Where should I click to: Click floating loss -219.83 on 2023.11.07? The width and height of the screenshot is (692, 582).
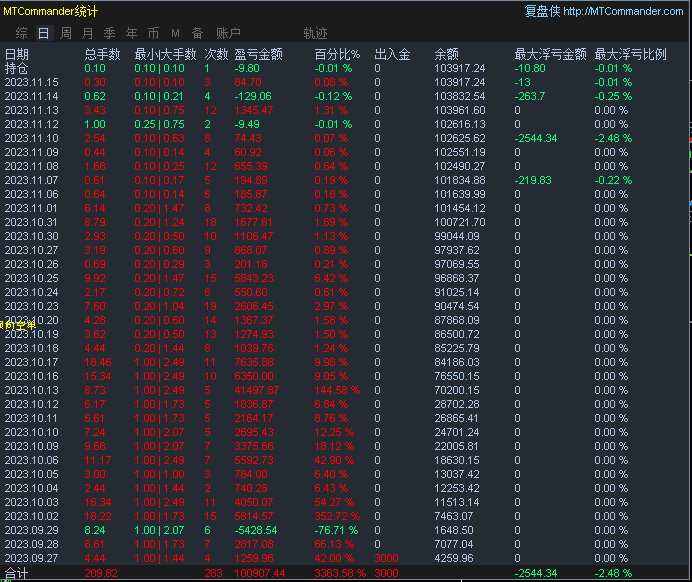[x=533, y=180]
